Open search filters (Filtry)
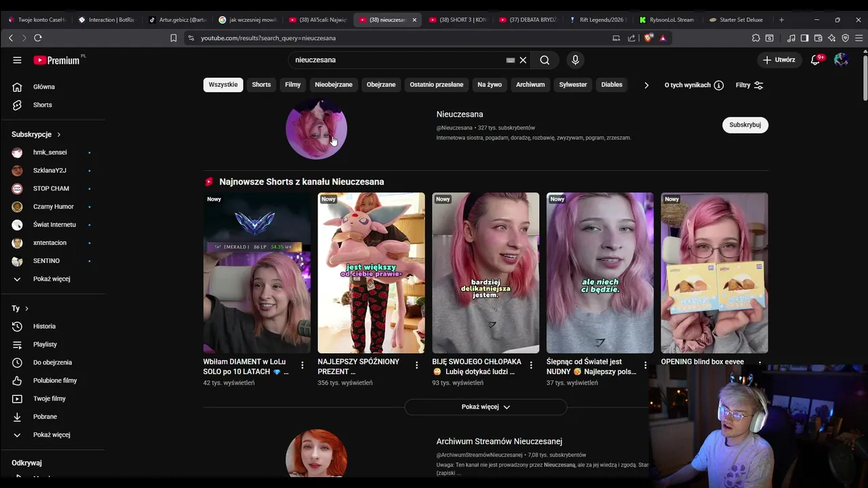This screenshot has width=868, height=488. (749, 85)
